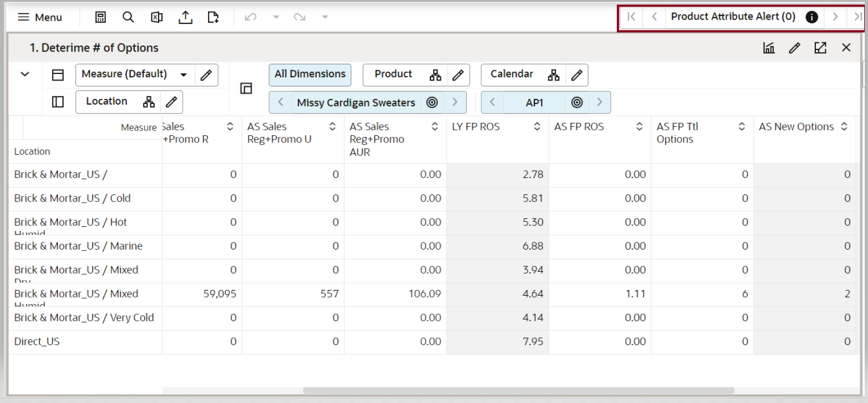Click the target icon beside Missy Cardigan Sweaters
Screen dimensions: 868x403
click(432, 102)
